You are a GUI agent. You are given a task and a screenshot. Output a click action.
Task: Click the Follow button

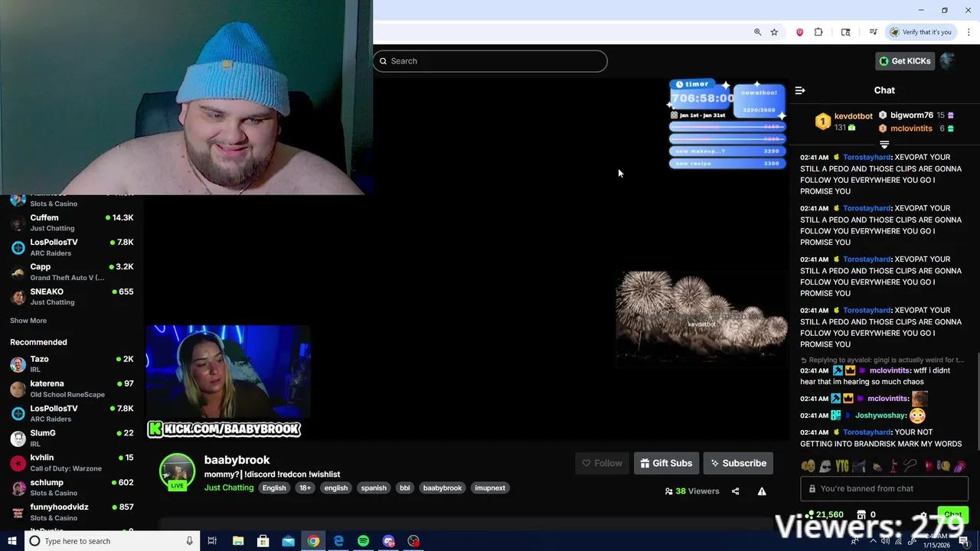[602, 463]
